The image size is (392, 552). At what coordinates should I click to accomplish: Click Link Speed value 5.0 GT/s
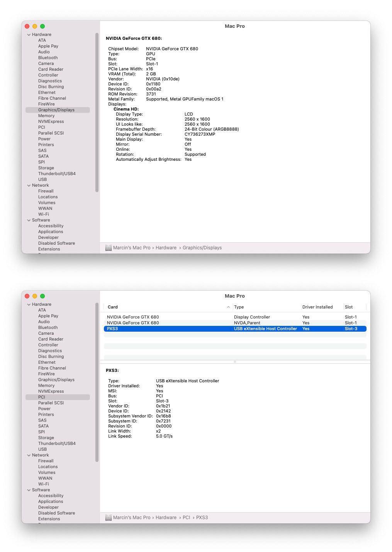click(x=164, y=436)
